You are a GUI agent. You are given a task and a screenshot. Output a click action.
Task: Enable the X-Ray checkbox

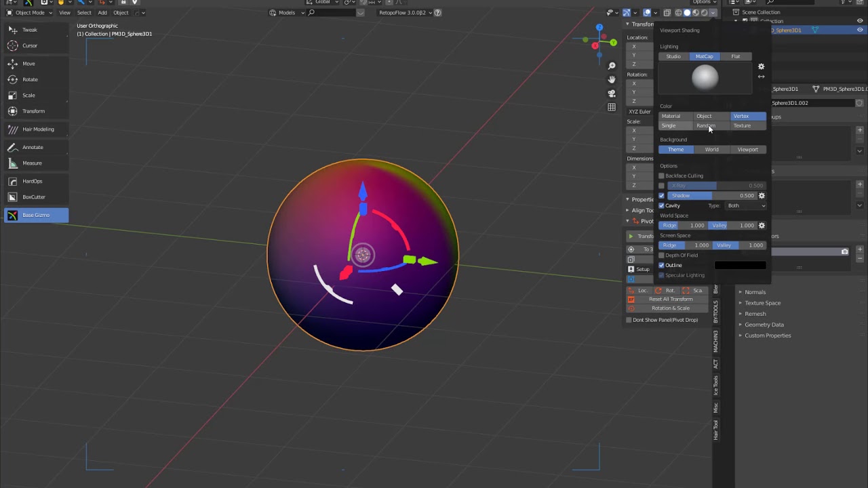(662, 186)
